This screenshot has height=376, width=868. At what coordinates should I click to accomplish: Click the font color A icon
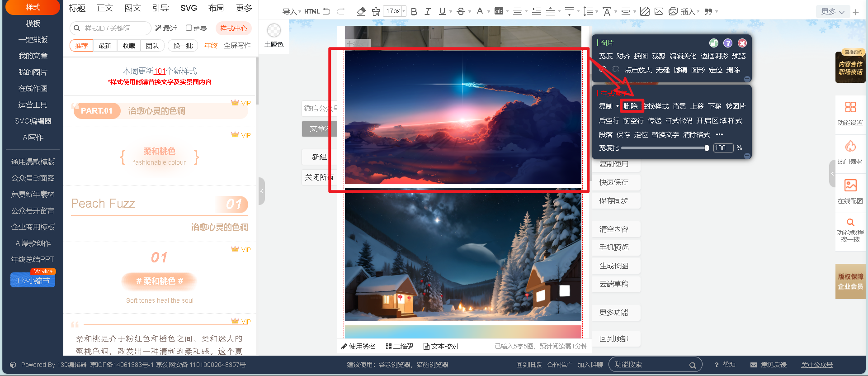(x=480, y=11)
